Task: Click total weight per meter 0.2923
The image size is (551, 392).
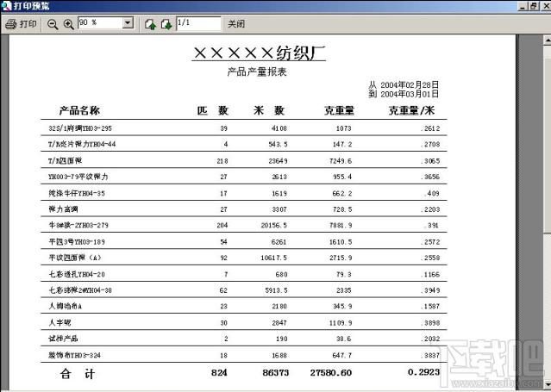Action: pyautogui.click(x=423, y=372)
